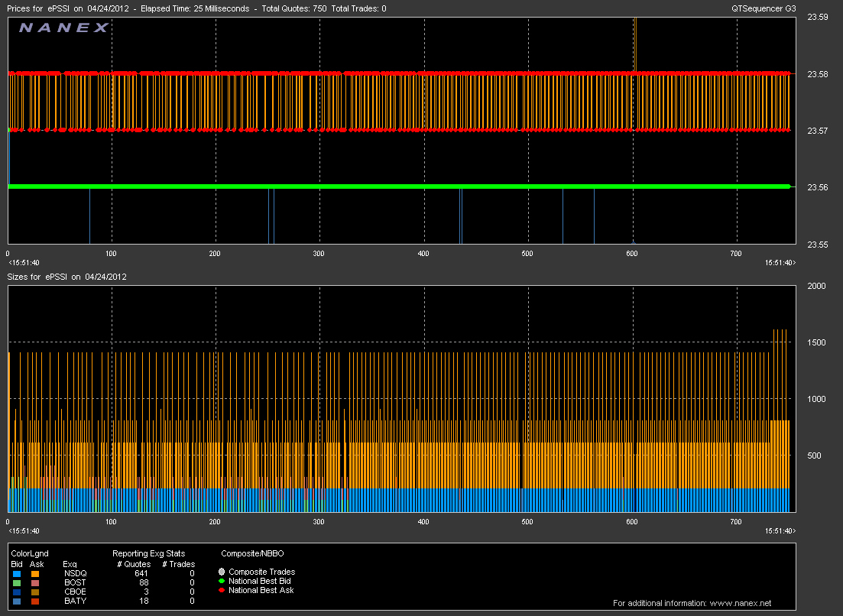
Task: Select the NSDQ ask orange swatch
Action: [x=36, y=573]
